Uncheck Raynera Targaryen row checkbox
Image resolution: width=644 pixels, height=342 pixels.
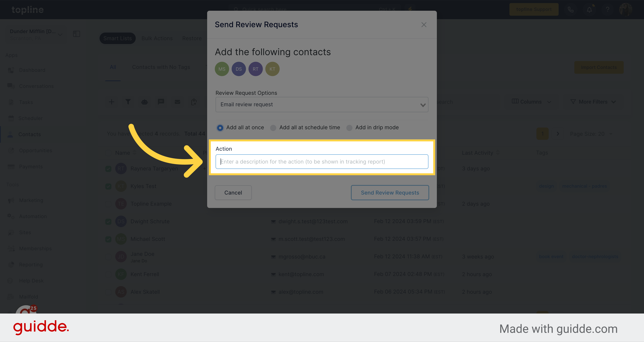tap(108, 169)
